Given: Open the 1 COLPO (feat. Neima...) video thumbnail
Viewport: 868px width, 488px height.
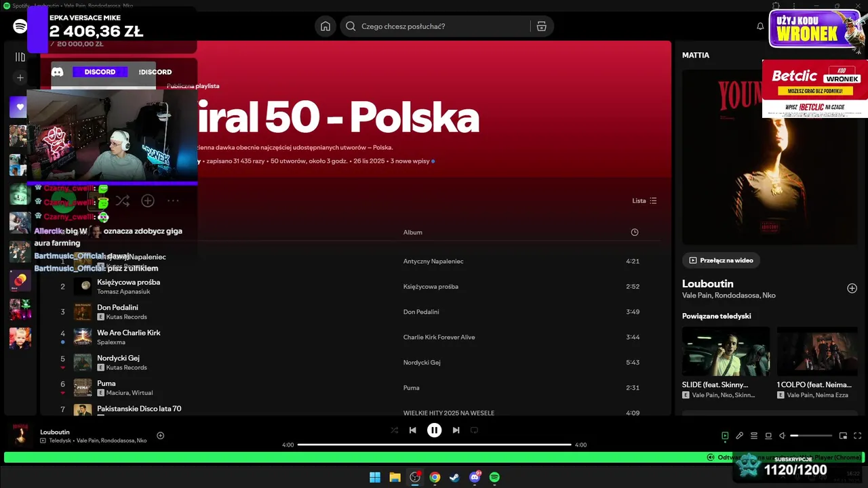Looking at the screenshot, I should pyautogui.click(x=817, y=351).
